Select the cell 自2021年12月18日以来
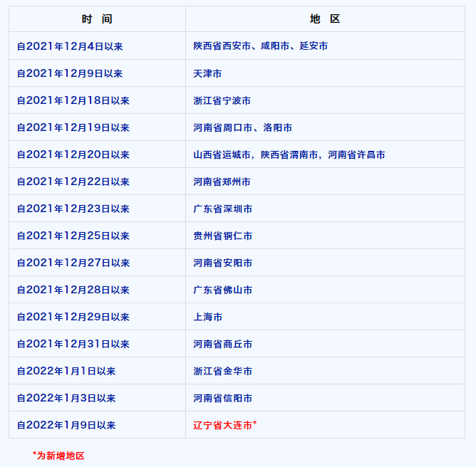The height and width of the screenshot is (467, 476). tap(97, 100)
